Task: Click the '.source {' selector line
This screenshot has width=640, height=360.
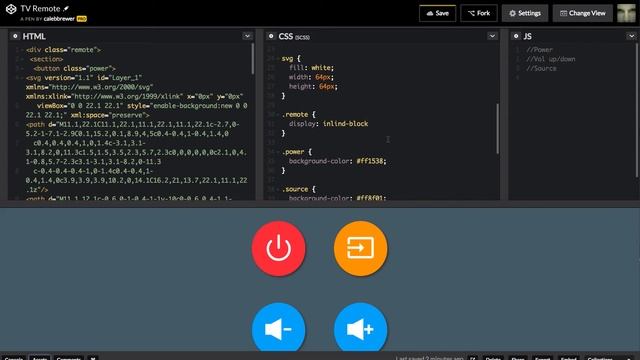Action: point(298,189)
